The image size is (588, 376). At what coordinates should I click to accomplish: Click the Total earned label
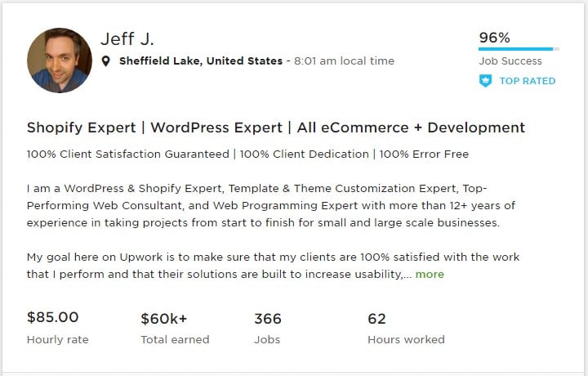click(175, 339)
